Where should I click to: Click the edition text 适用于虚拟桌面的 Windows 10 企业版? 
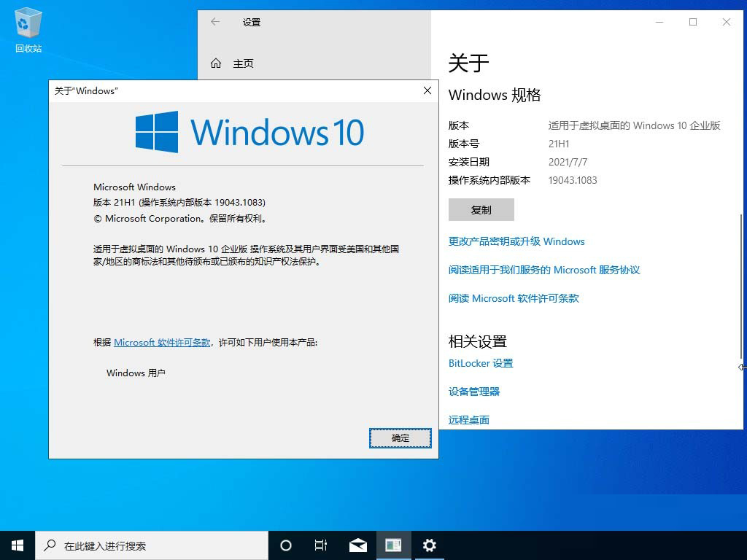point(634,125)
